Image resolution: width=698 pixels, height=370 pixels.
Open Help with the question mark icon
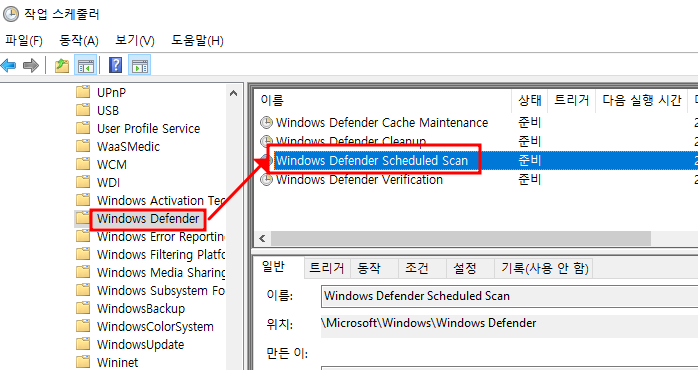coord(115,65)
